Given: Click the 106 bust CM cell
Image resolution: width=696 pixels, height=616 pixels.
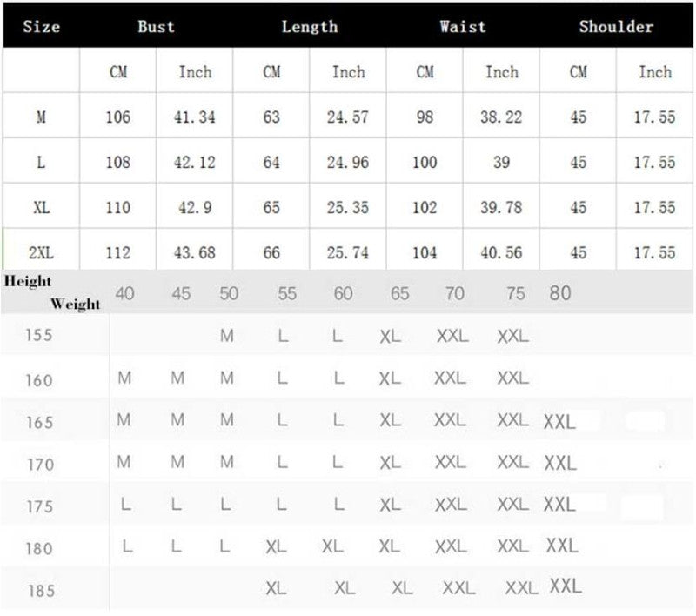Looking at the screenshot, I should click(117, 117).
